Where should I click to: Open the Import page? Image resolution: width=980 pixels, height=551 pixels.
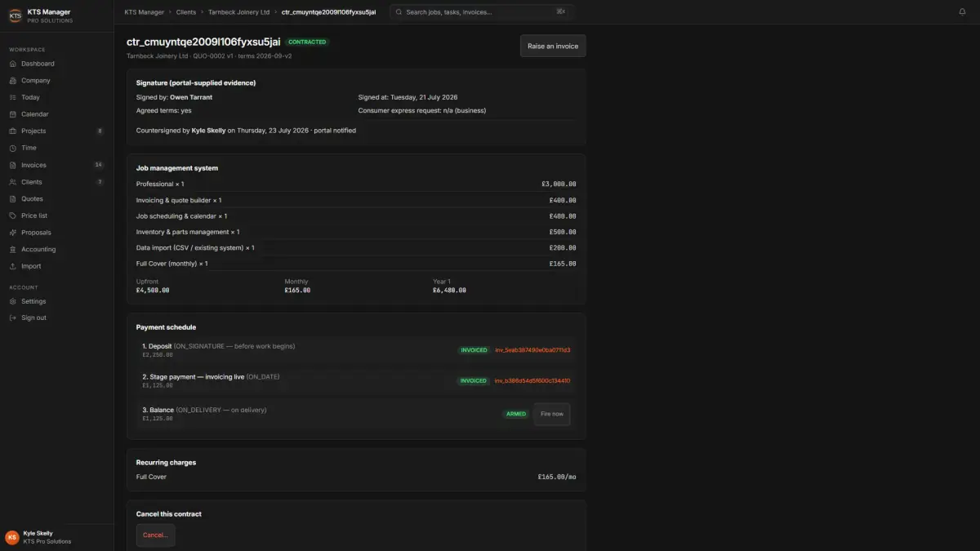pyautogui.click(x=56, y=266)
